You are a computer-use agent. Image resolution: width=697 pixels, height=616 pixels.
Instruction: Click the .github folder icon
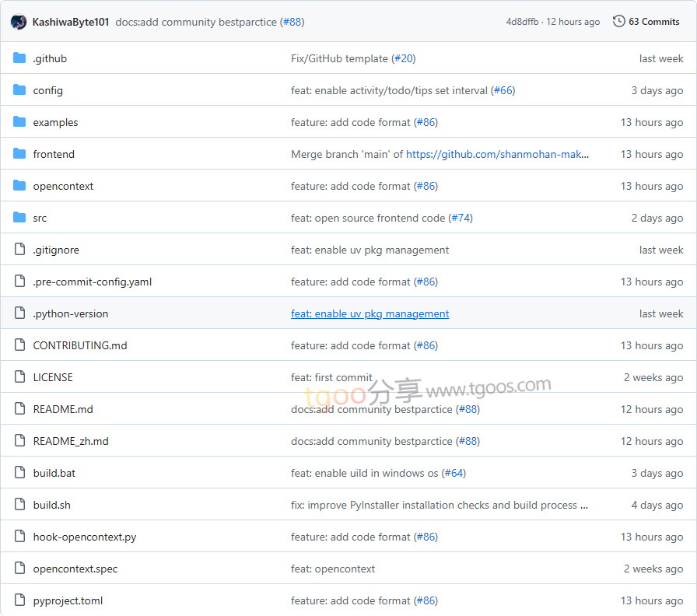[x=19, y=58]
